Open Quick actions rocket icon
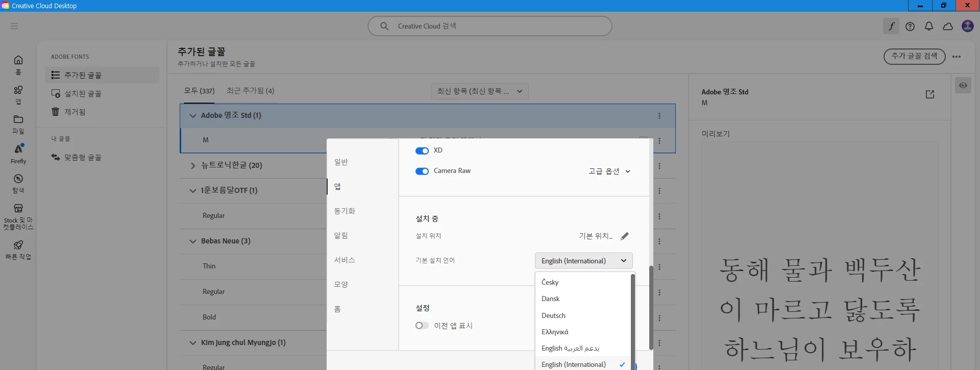 [18, 245]
